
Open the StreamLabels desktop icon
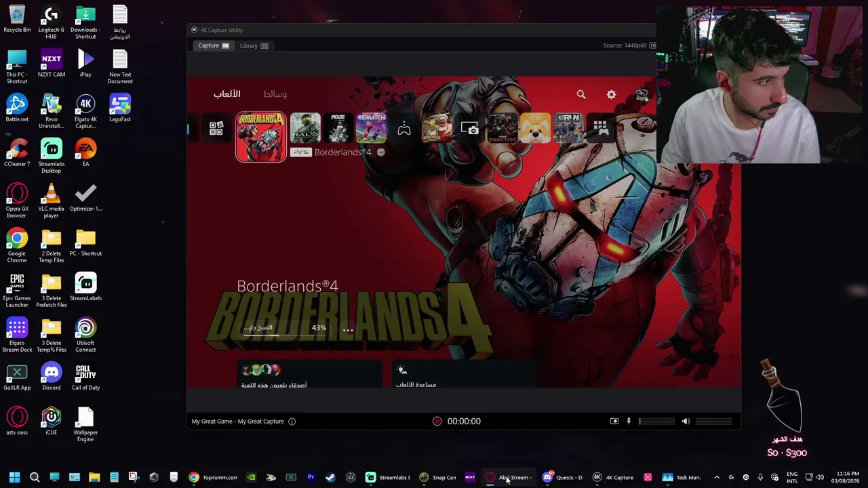click(x=85, y=287)
